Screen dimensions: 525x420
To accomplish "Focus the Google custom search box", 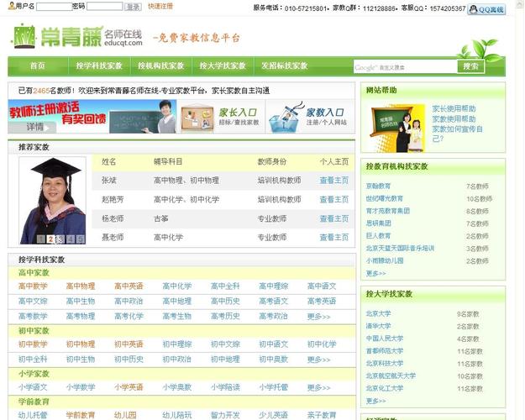I will coord(405,67).
